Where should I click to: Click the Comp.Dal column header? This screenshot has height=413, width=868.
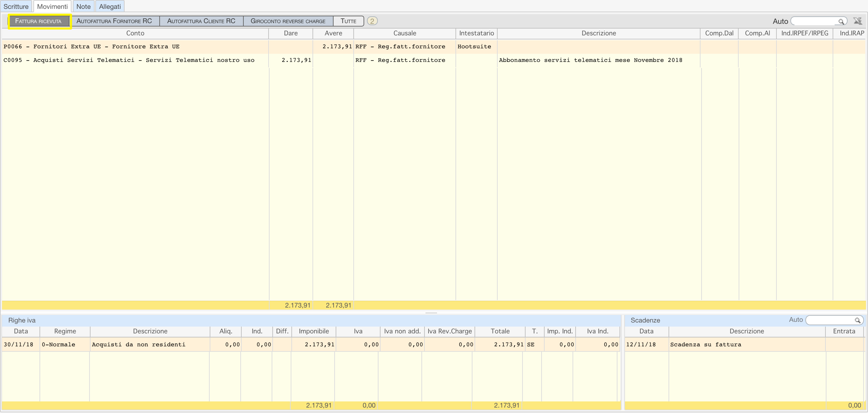coord(719,33)
